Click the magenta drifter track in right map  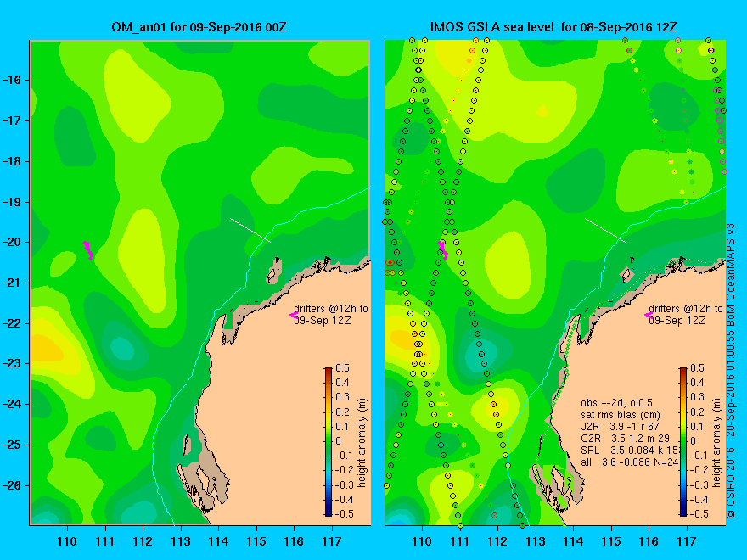pos(443,250)
